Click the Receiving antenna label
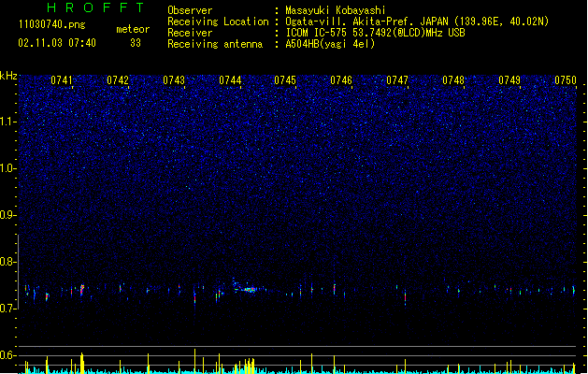This screenshot has width=588, height=374. (215, 44)
